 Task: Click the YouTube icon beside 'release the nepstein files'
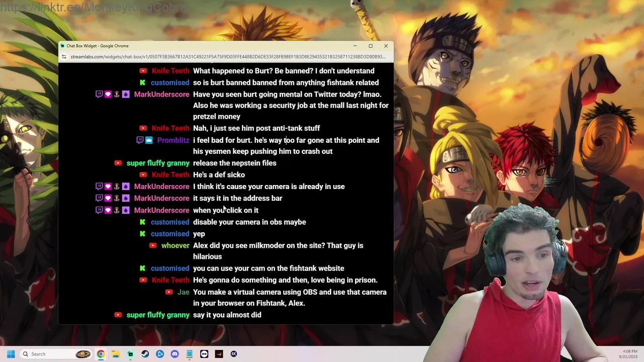tap(118, 163)
